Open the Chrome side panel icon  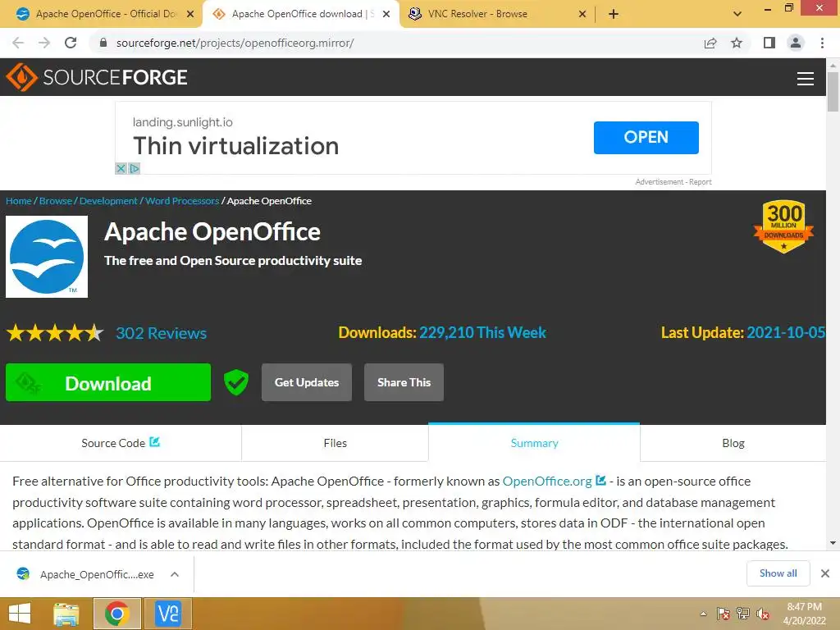pyautogui.click(x=769, y=43)
